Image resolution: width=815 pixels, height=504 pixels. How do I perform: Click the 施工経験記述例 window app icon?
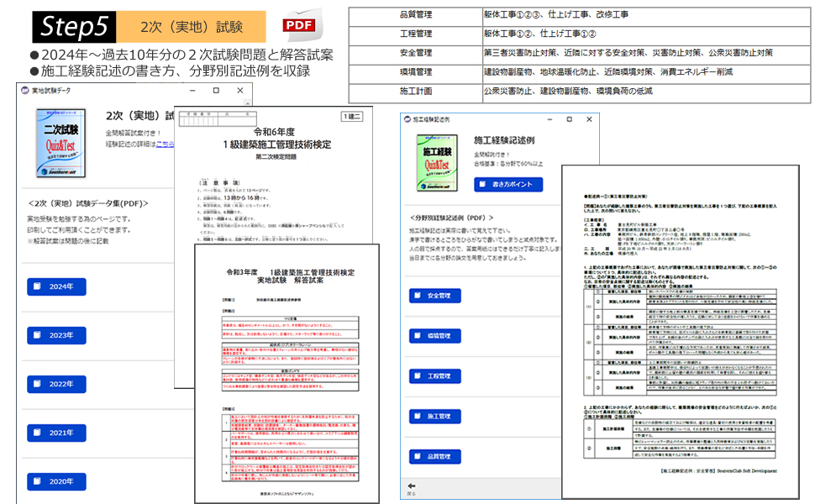(408, 120)
